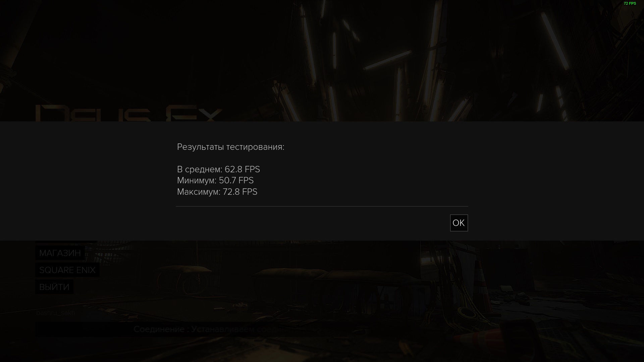This screenshot has height=362, width=644.
Task: Select the Минимум 50.7 FPS result line
Action: [215, 180]
